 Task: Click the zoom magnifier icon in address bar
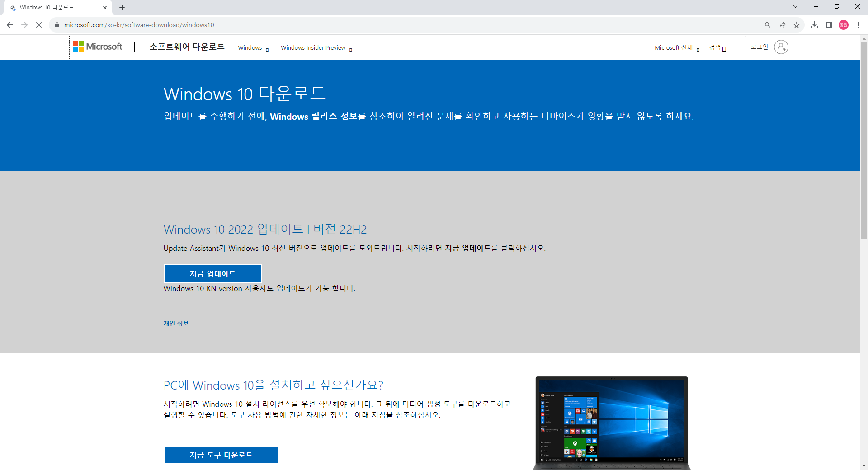coord(767,25)
